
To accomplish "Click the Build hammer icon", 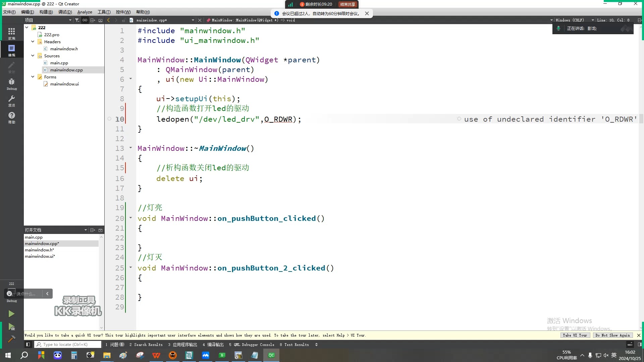I will (x=11, y=339).
